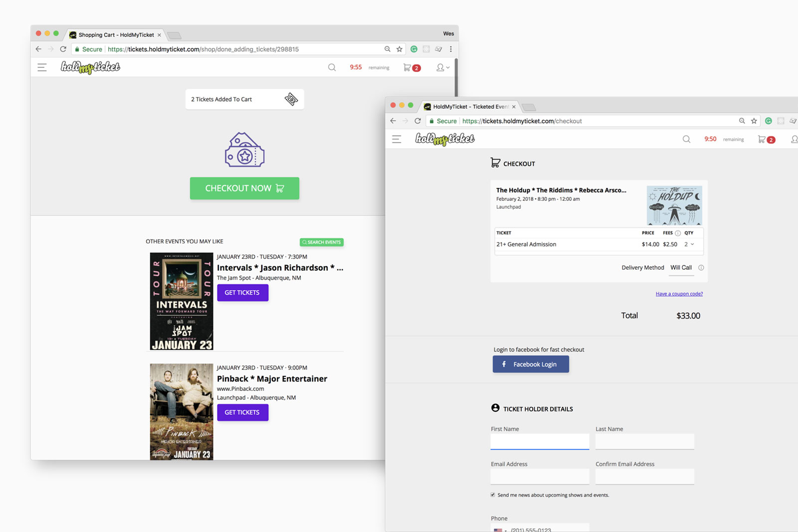The height and width of the screenshot is (532, 798).
Task: Click Confirm Email Address field
Action: 644,476
